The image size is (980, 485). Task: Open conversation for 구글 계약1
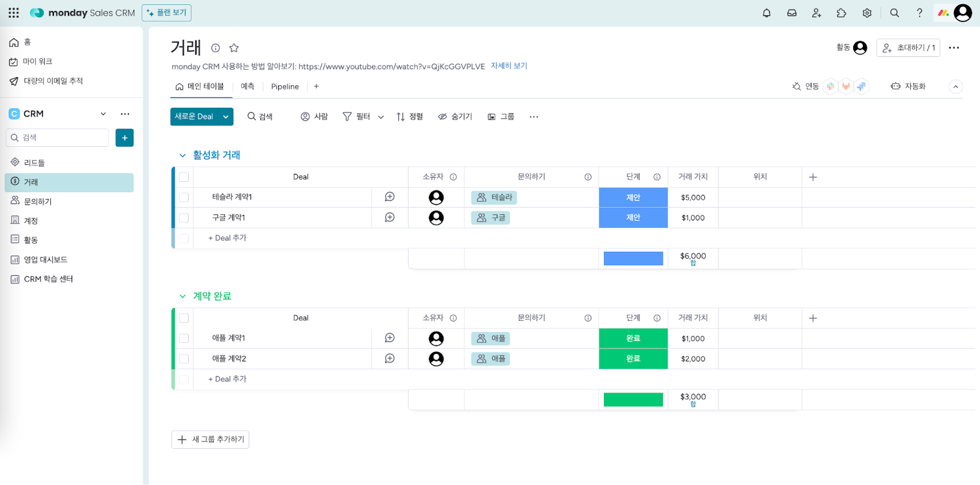[x=390, y=217]
